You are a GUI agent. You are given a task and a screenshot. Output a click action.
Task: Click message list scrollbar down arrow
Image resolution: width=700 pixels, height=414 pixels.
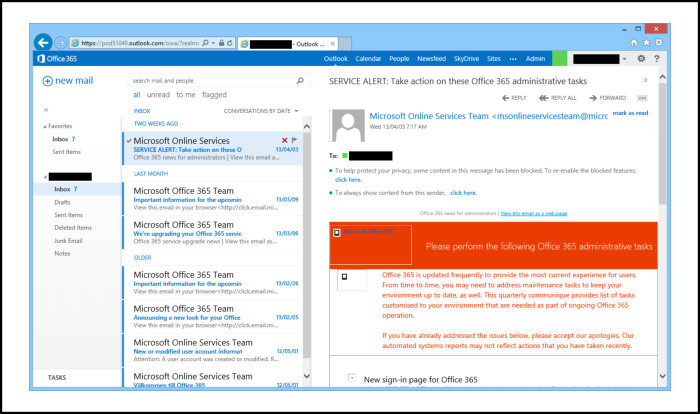(x=307, y=376)
